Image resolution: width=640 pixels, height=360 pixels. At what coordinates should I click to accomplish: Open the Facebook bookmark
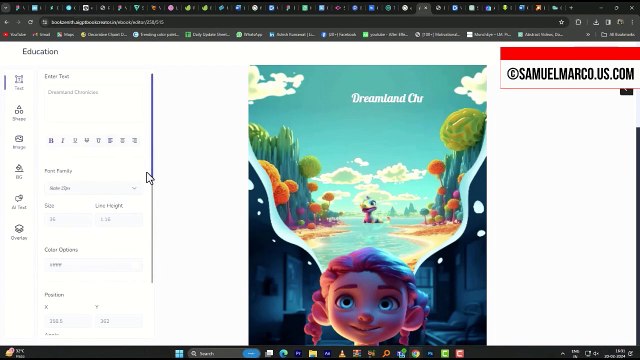339,35
